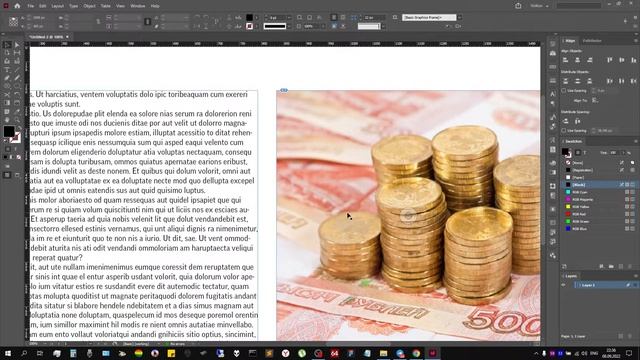Click Align Top Edges icon
The width and height of the screenshot is (640, 360).
[609, 60]
